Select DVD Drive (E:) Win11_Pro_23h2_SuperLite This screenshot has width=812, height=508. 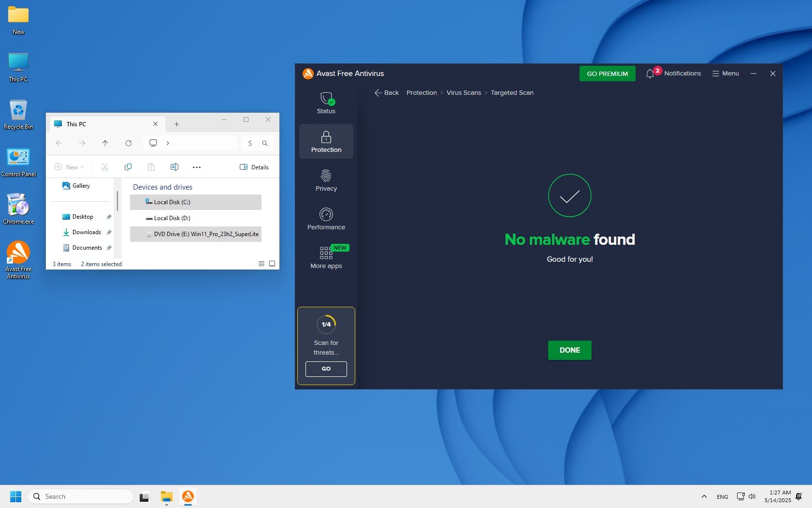pyautogui.click(x=196, y=234)
